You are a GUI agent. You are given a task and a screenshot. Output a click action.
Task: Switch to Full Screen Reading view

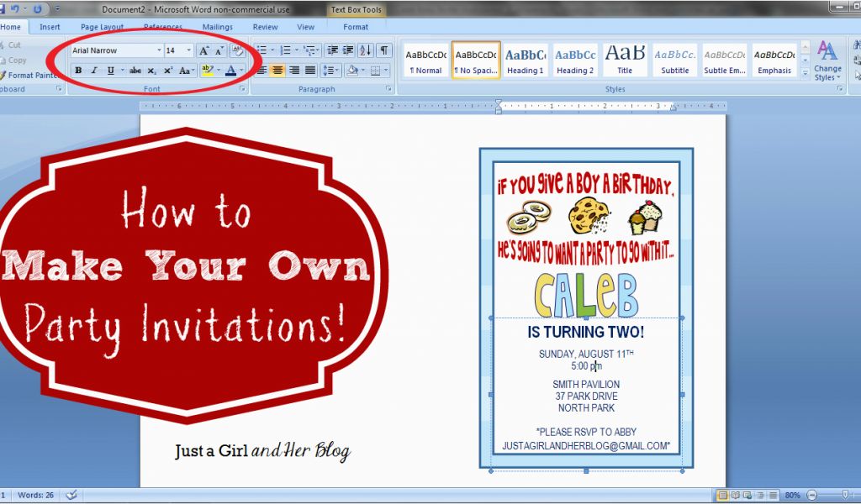coord(735,495)
